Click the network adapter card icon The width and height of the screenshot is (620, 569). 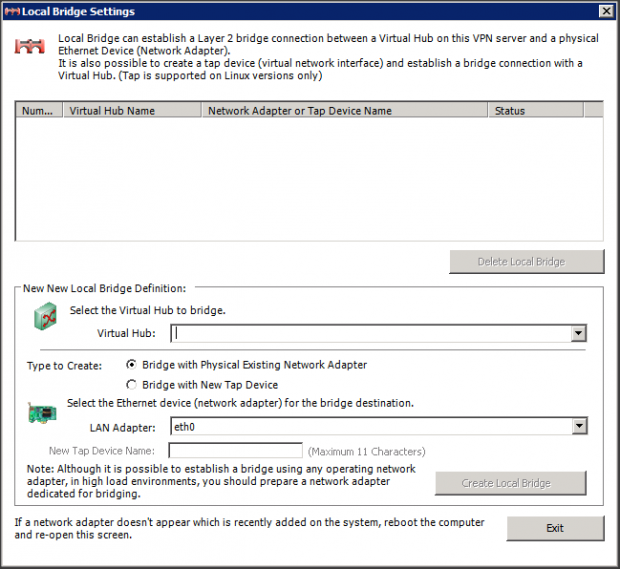tap(42, 412)
